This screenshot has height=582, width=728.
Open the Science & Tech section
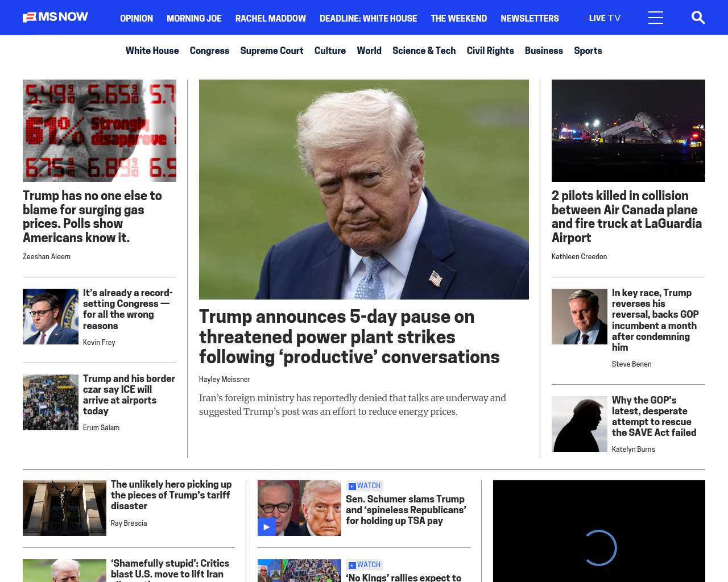[x=424, y=51]
